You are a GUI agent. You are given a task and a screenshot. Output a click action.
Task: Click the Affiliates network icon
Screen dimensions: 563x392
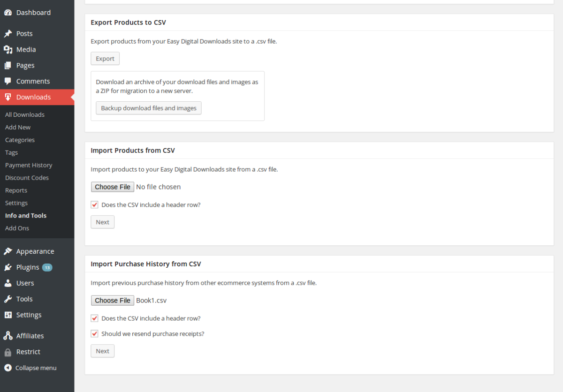coord(8,336)
